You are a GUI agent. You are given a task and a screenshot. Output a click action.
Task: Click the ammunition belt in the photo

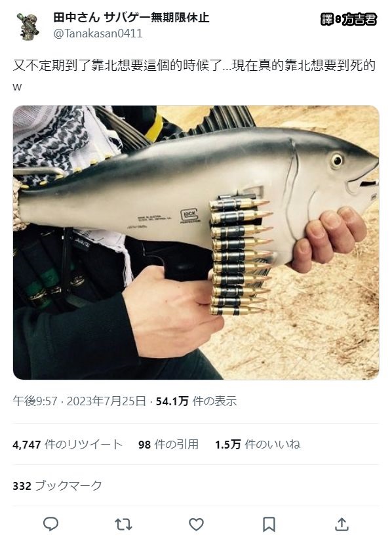(240, 256)
